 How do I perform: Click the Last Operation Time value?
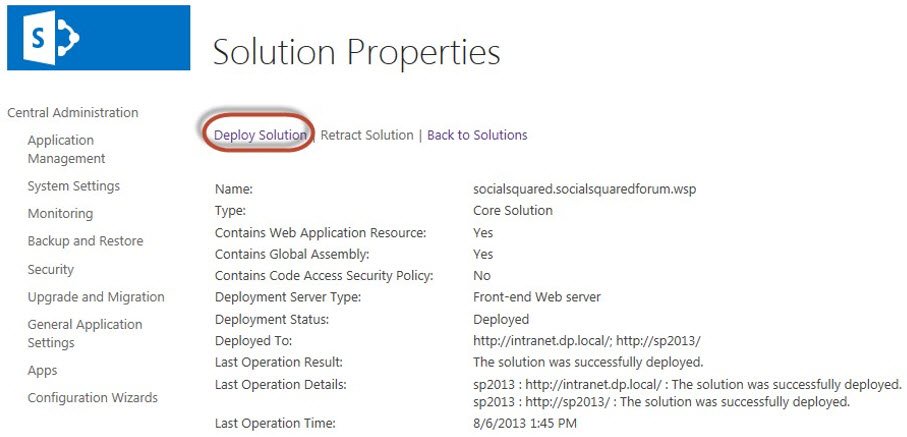pos(525,423)
